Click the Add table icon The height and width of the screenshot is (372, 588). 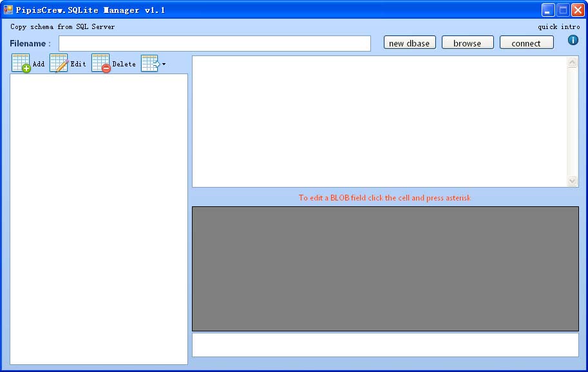[21, 63]
